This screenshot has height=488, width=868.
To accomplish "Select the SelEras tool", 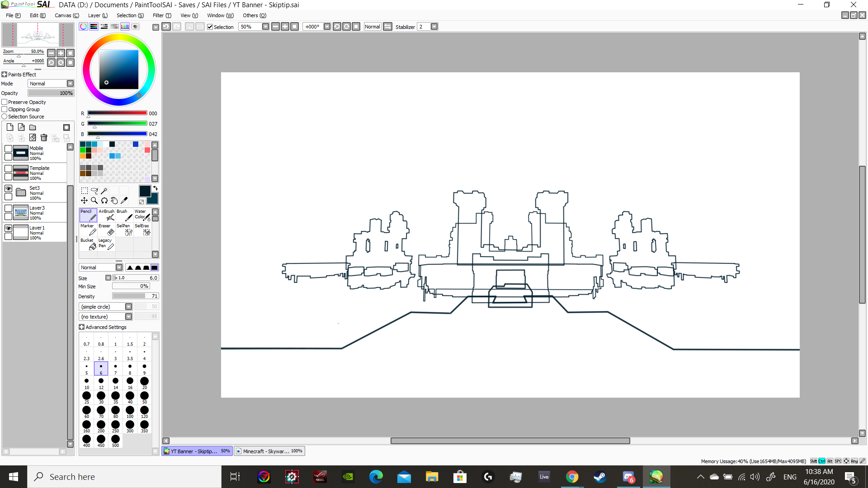I will pyautogui.click(x=142, y=230).
